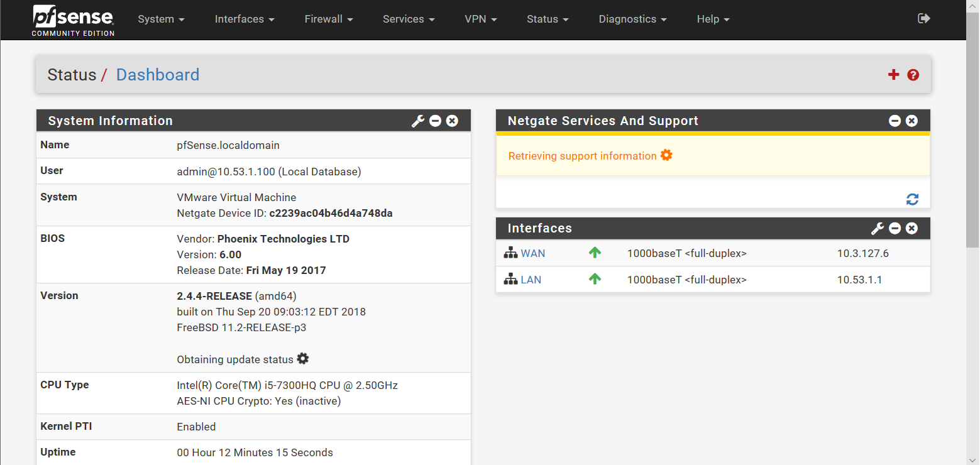Expand the VPN menu
The width and height of the screenshot is (980, 465).
(480, 19)
